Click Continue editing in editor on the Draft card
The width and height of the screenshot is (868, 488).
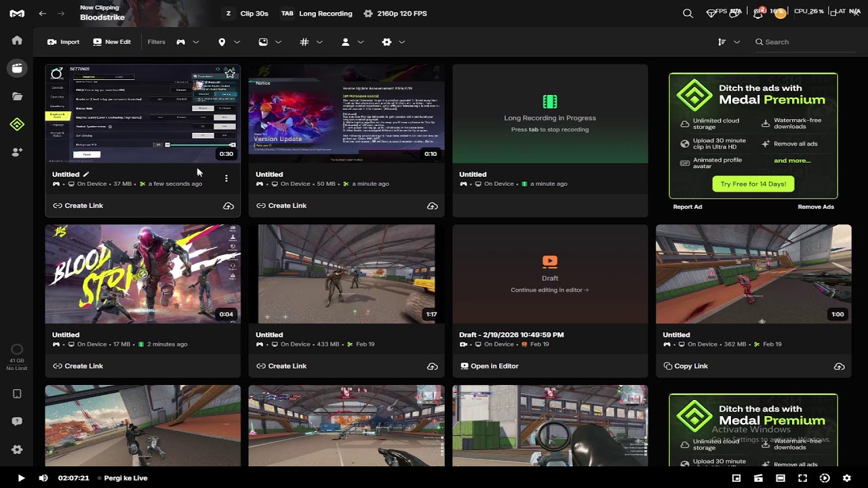point(550,290)
